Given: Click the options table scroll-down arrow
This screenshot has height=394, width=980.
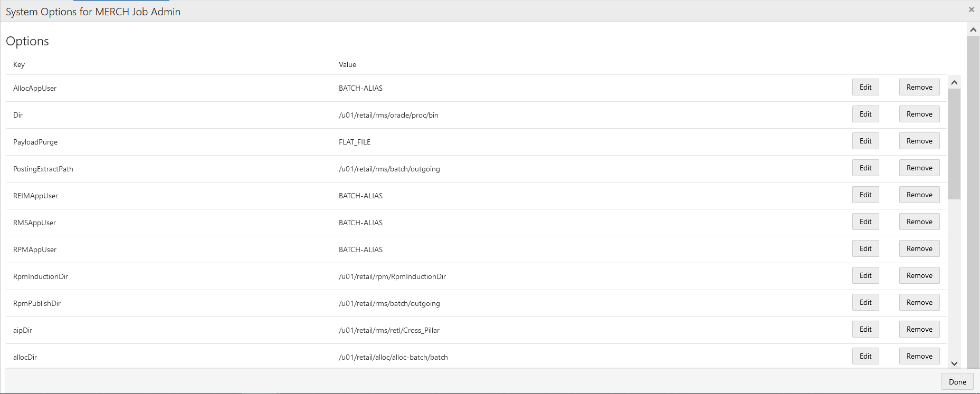Looking at the screenshot, I should (954, 363).
